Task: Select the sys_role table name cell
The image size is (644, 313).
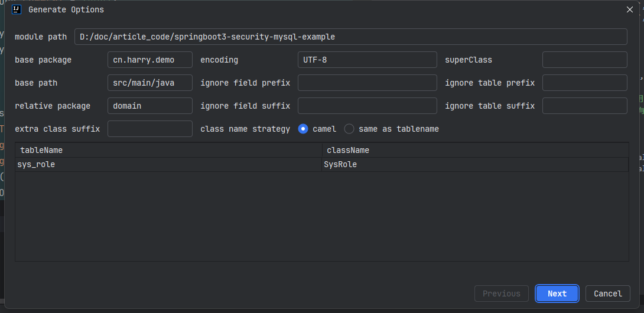Action: coord(168,165)
